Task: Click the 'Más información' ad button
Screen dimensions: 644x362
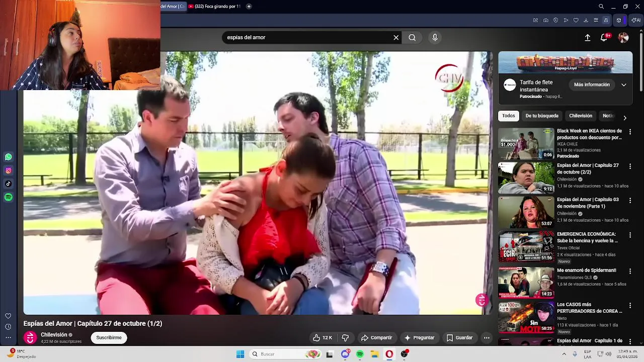Action: [592, 84]
